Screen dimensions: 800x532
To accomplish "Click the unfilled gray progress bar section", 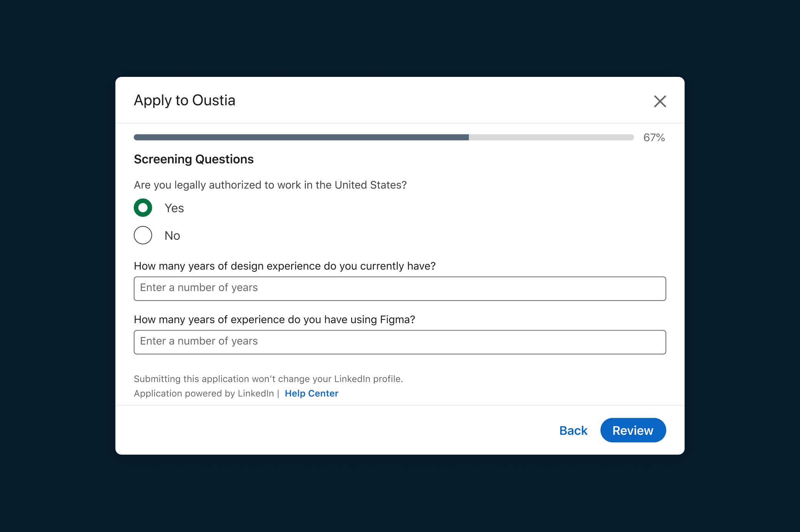I will [551, 137].
